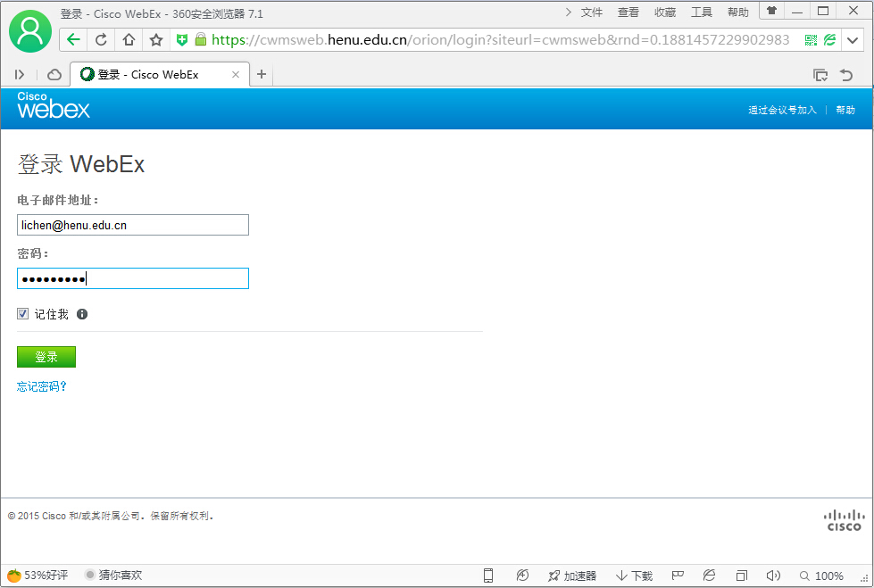This screenshot has height=588, width=874.
Task: Open the 工具 menu
Action: click(702, 12)
